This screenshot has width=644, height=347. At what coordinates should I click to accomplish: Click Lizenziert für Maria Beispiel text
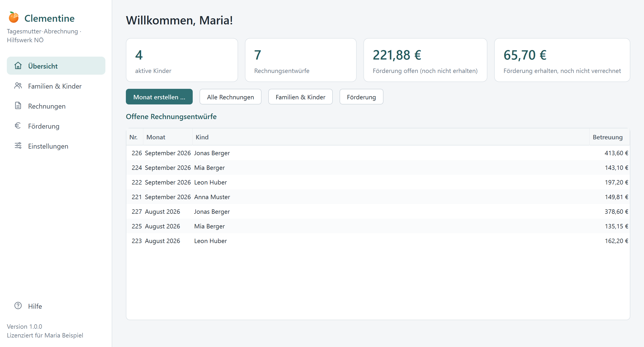[x=45, y=335]
